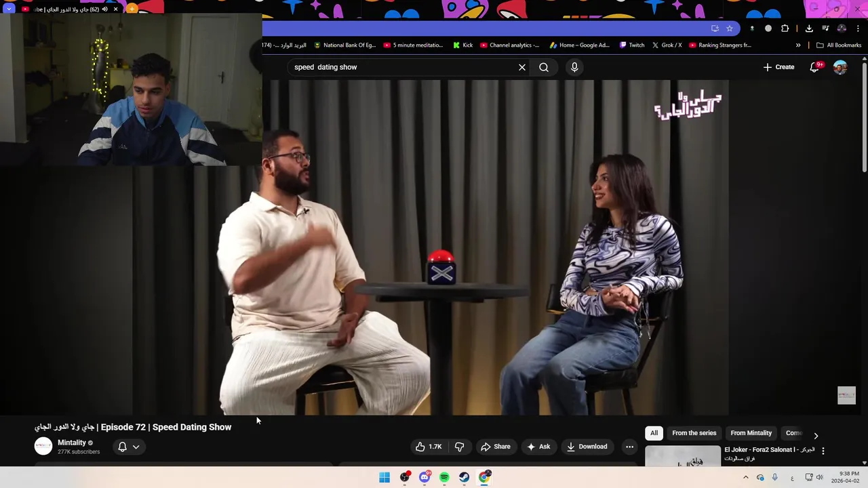Image resolution: width=868 pixels, height=488 pixels.
Task: Click the Episode 72 video title
Action: click(133, 427)
